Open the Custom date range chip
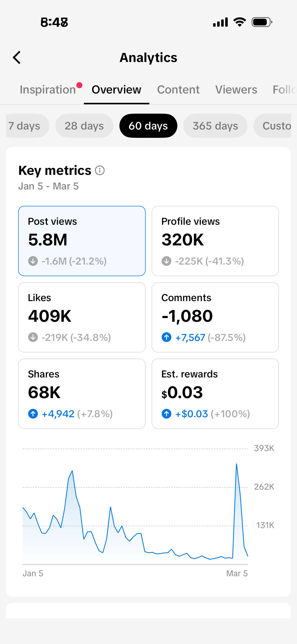This screenshot has height=644, width=297. (272, 126)
